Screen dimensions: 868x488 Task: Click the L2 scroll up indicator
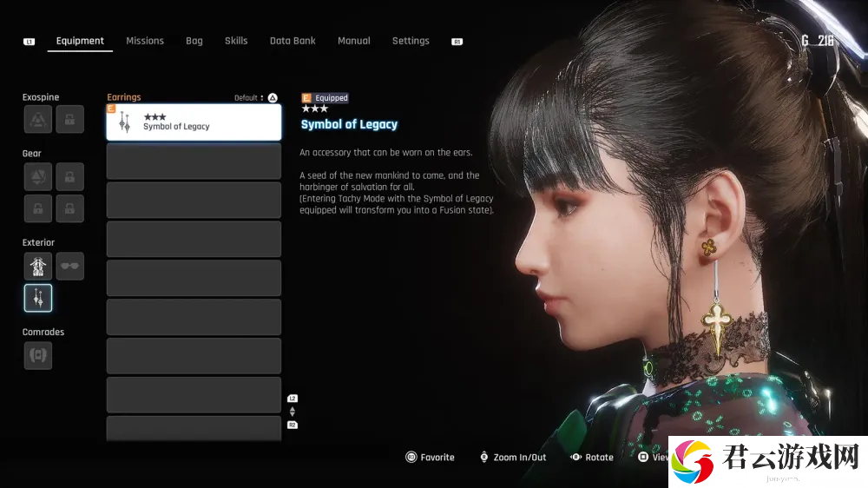pyautogui.click(x=293, y=399)
